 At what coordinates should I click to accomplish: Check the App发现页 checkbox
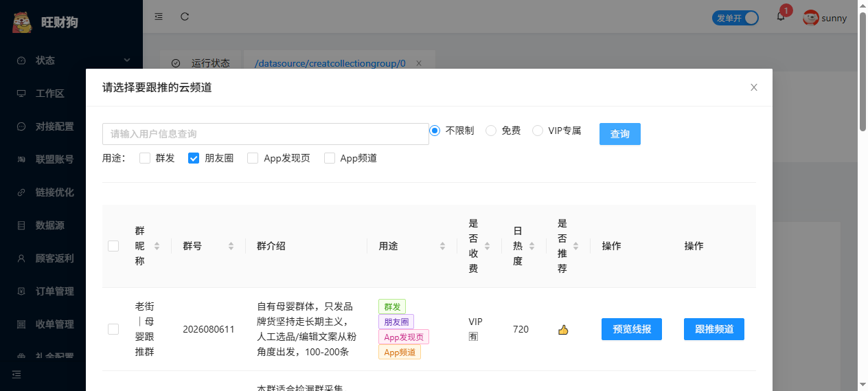point(253,158)
